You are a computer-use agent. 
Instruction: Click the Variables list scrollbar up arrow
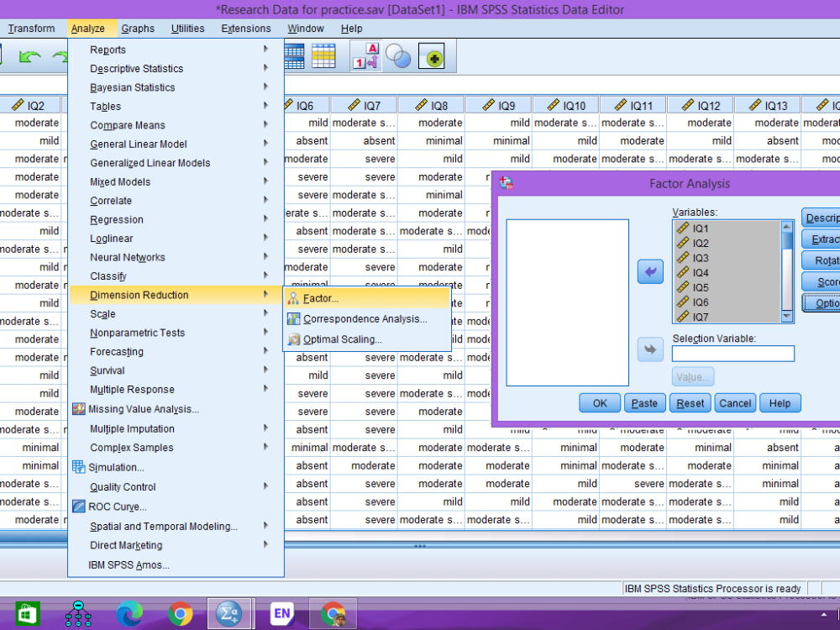[x=787, y=227]
